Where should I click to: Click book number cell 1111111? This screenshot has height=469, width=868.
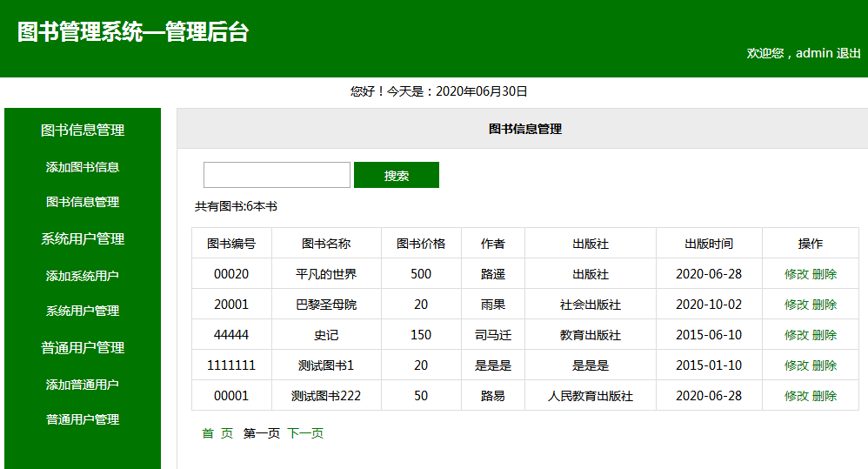231,365
